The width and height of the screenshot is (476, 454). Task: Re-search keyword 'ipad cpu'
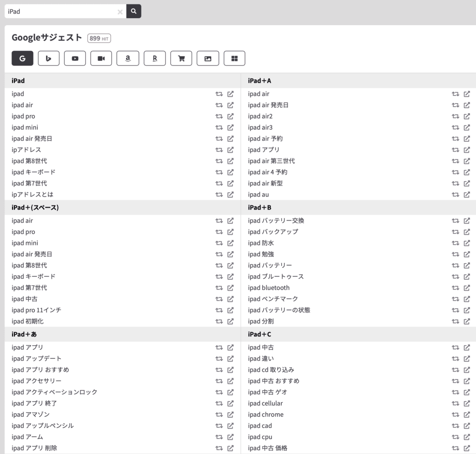(x=455, y=437)
